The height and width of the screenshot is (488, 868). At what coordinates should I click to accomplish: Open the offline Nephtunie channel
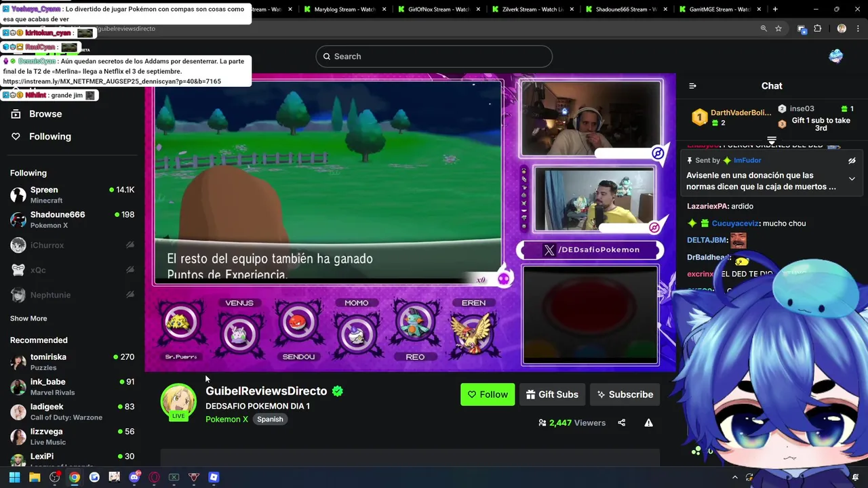[x=72, y=295]
